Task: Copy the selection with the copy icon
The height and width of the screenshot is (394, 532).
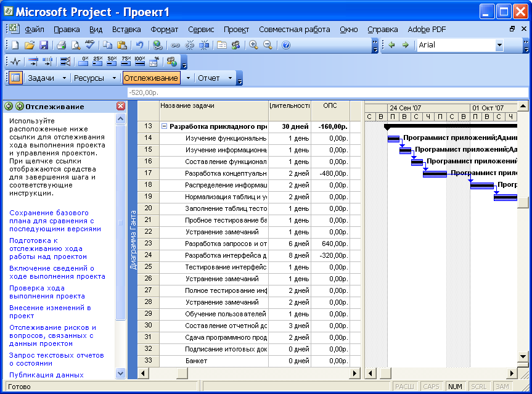Action: point(107,45)
